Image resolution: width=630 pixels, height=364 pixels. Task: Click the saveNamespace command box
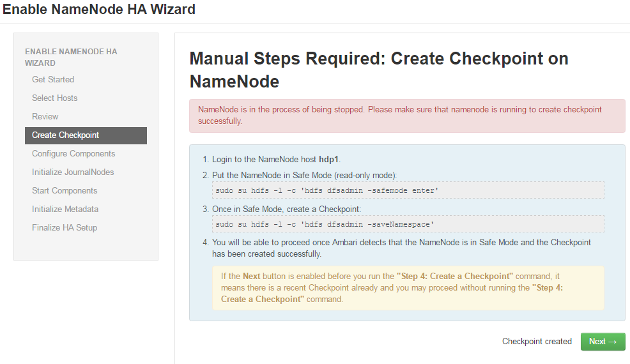click(408, 224)
